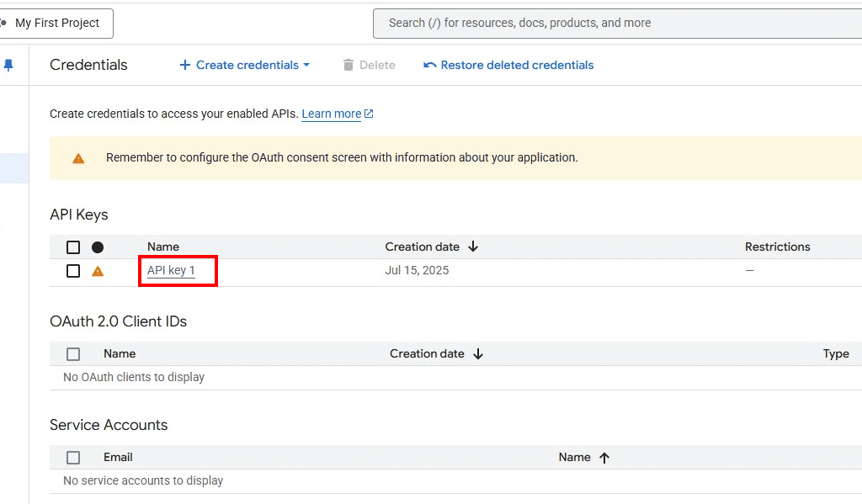The width and height of the screenshot is (862, 504).
Task: Check the select-all box in the API Keys header
Action: click(x=73, y=247)
